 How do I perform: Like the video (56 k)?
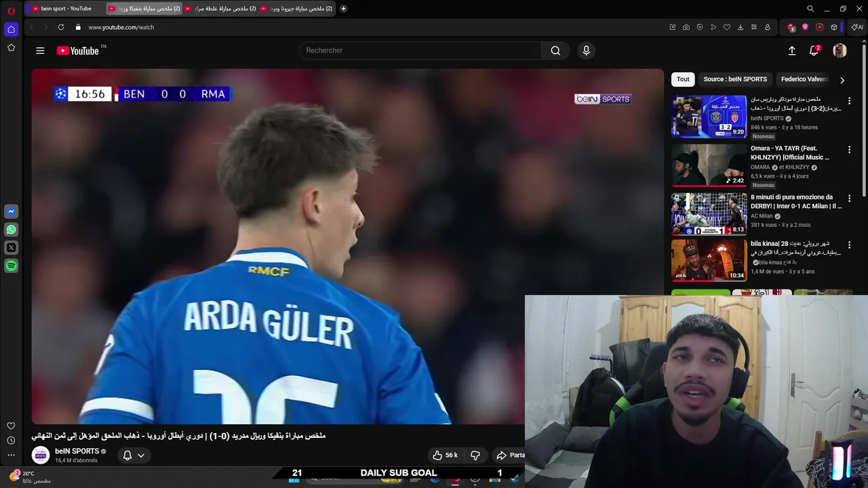click(445, 455)
